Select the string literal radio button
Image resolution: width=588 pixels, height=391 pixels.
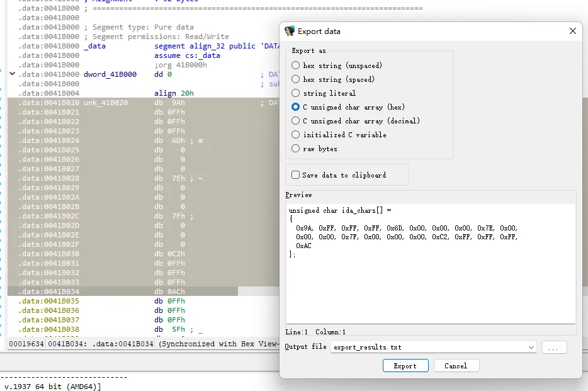(x=296, y=93)
